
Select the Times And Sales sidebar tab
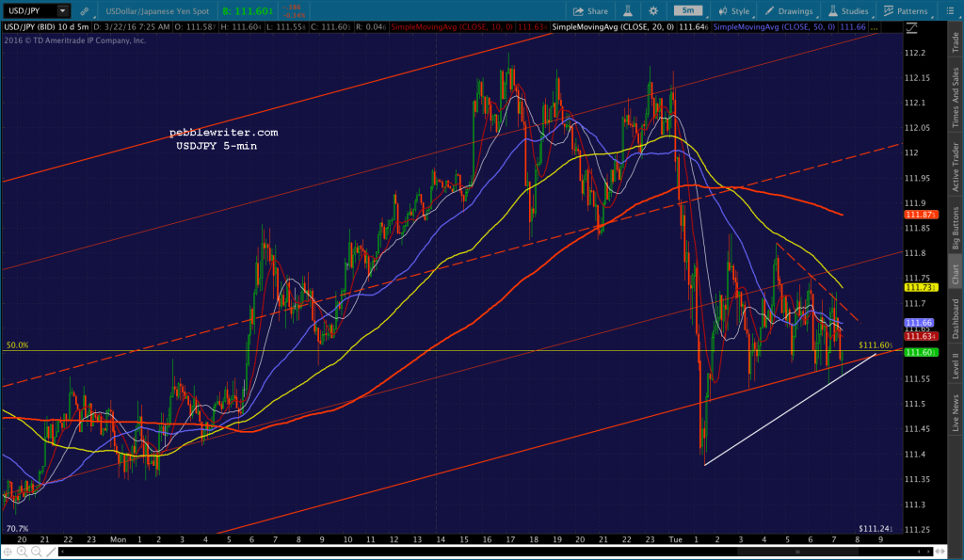tap(956, 98)
